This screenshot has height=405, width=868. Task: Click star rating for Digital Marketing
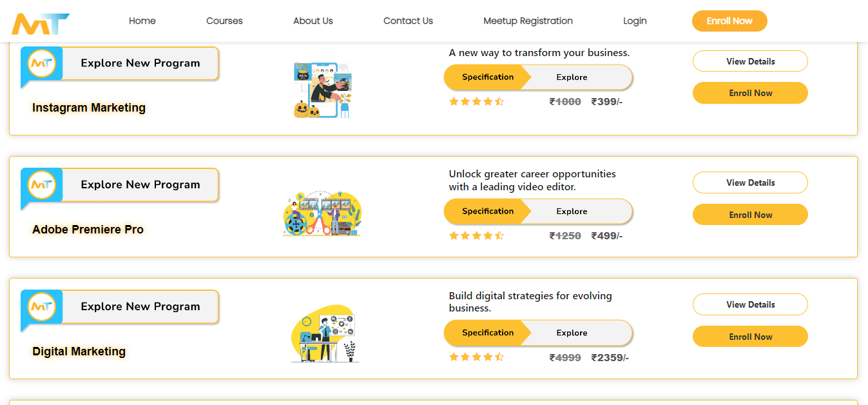coord(476,357)
